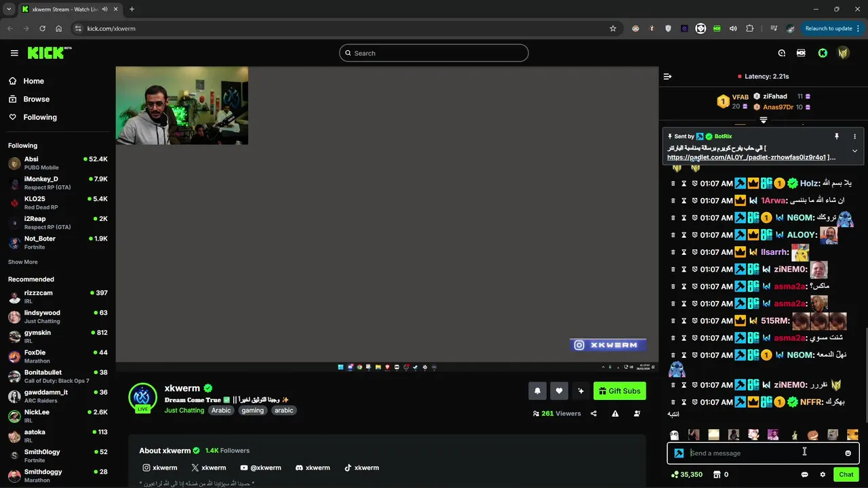
Task: Open the recommended channel aatoka
Action: 58,436
